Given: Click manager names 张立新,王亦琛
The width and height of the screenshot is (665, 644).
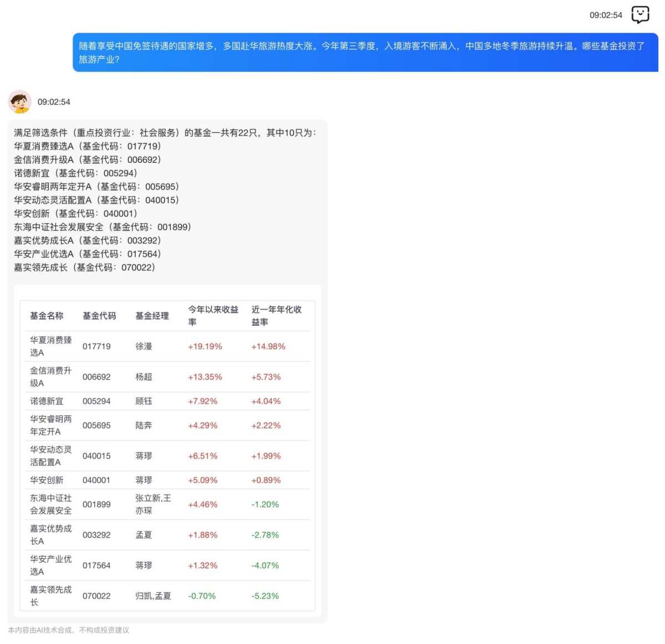Looking at the screenshot, I should click(x=154, y=504).
